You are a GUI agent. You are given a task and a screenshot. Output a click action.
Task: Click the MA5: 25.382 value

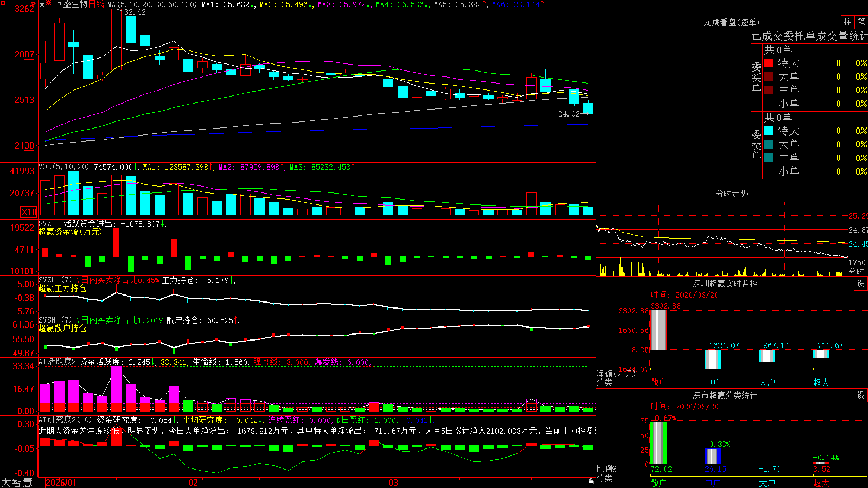(x=460, y=4)
